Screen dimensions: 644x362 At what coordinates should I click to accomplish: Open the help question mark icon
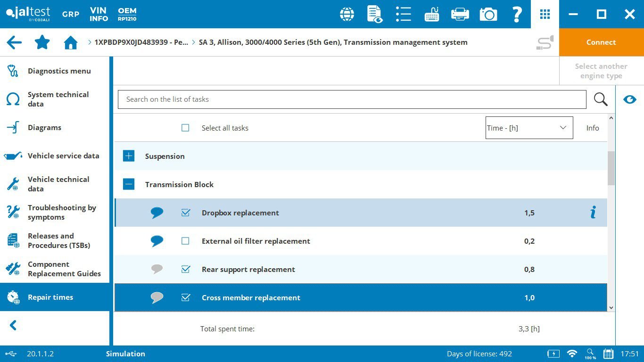point(517,14)
